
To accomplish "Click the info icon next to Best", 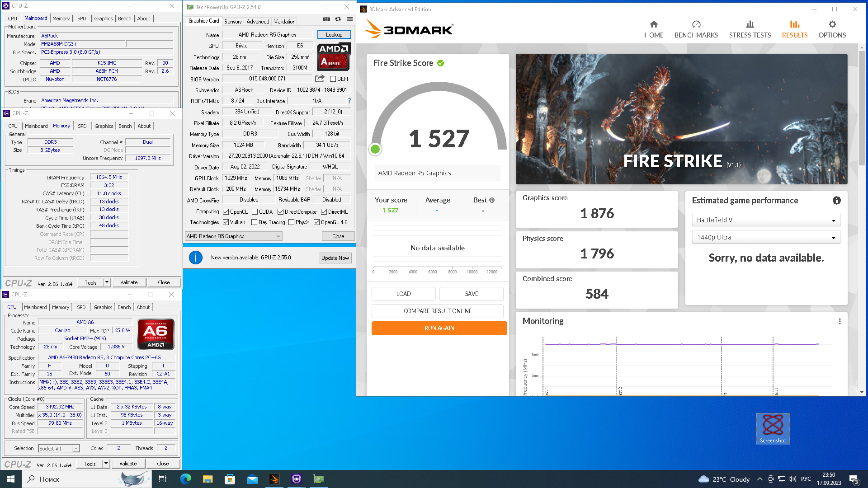I will click(x=492, y=200).
